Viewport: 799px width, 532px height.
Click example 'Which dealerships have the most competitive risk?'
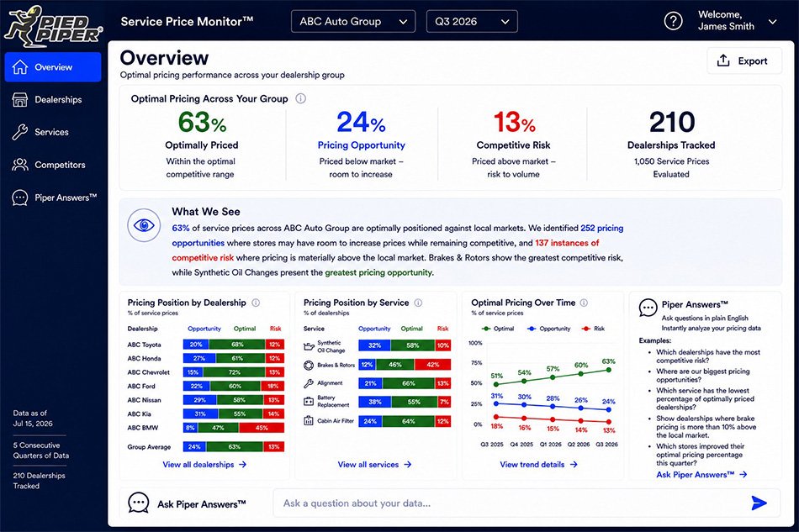pos(708,356)
